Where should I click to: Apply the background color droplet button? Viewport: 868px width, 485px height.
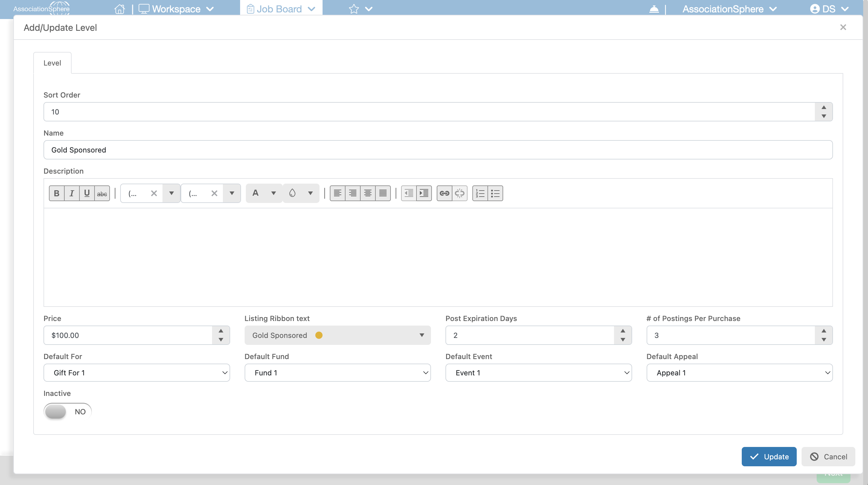pyautogui.click(x=292, y=193)
